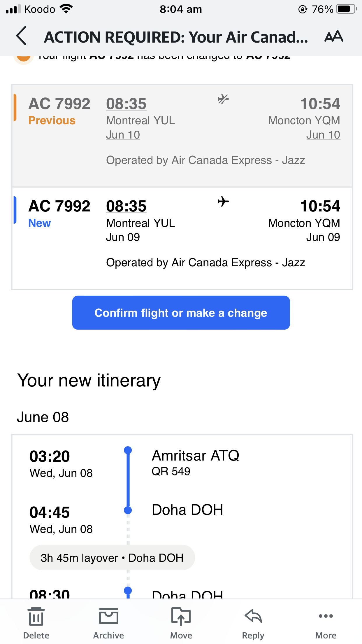Tap the email subject title
The image size is (362, 644).
point(176,37)
